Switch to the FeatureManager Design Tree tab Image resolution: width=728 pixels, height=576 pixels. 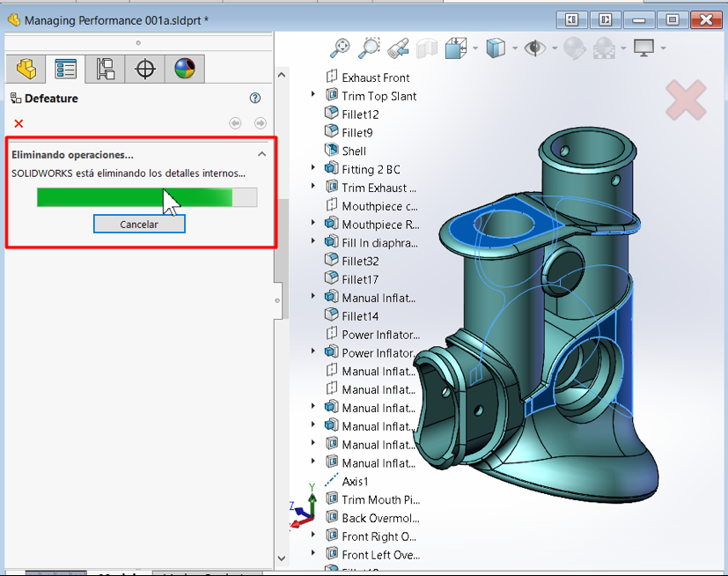[26, 69]
